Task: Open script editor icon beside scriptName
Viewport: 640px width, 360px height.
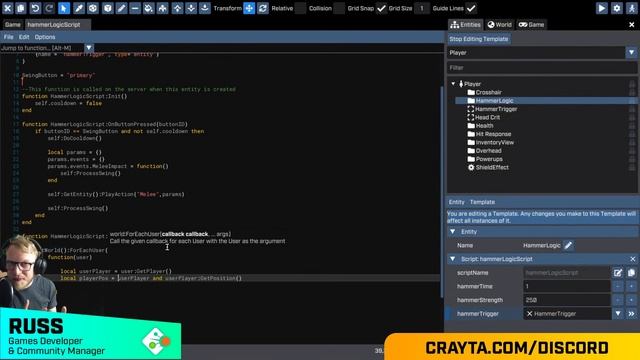Action: [x=618, y=273]
